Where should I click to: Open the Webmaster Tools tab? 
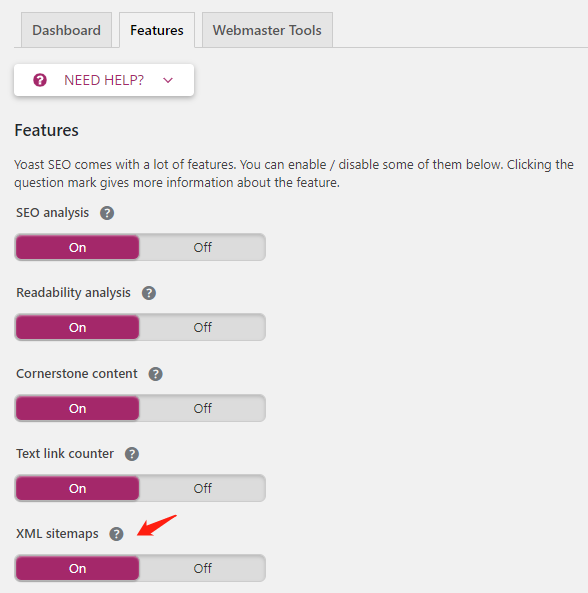tap(267, 30)
